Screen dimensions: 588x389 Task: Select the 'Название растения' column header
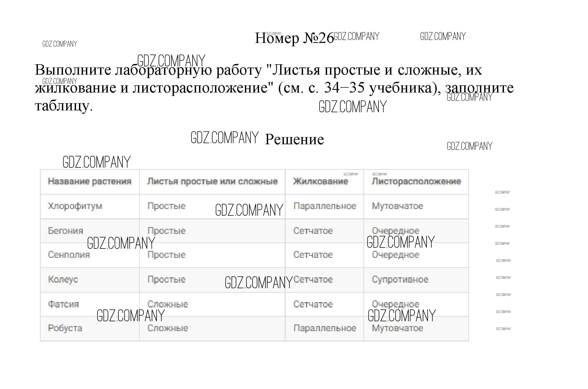pos(90,181)
